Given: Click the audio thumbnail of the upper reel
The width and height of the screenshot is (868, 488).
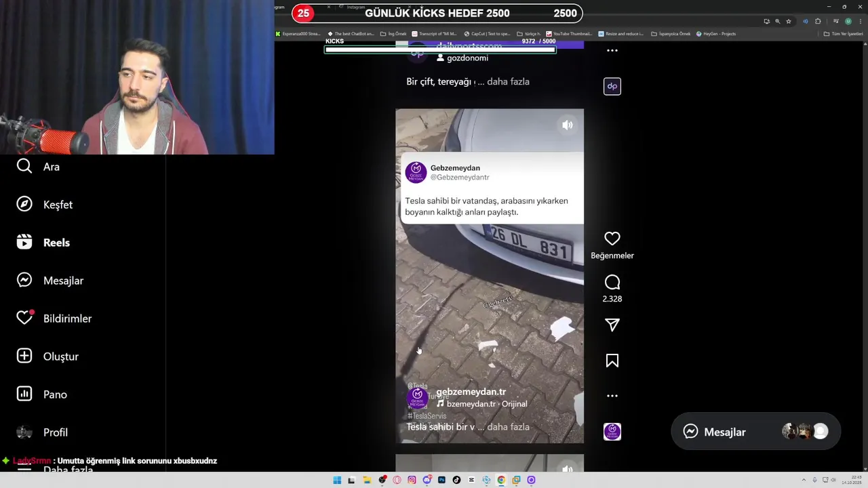Looking at the screenshot, I should pyautogui.click(x=612, y=86).
